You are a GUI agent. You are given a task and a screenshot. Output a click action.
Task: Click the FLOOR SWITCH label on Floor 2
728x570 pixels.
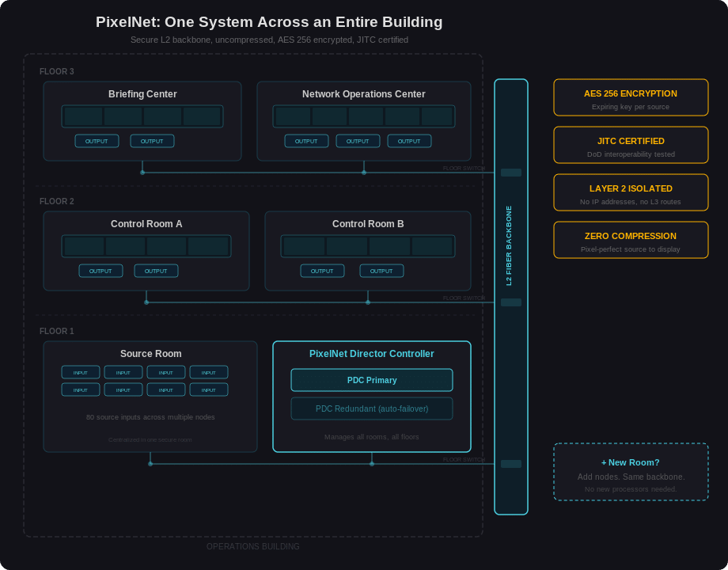click(464, 298)
